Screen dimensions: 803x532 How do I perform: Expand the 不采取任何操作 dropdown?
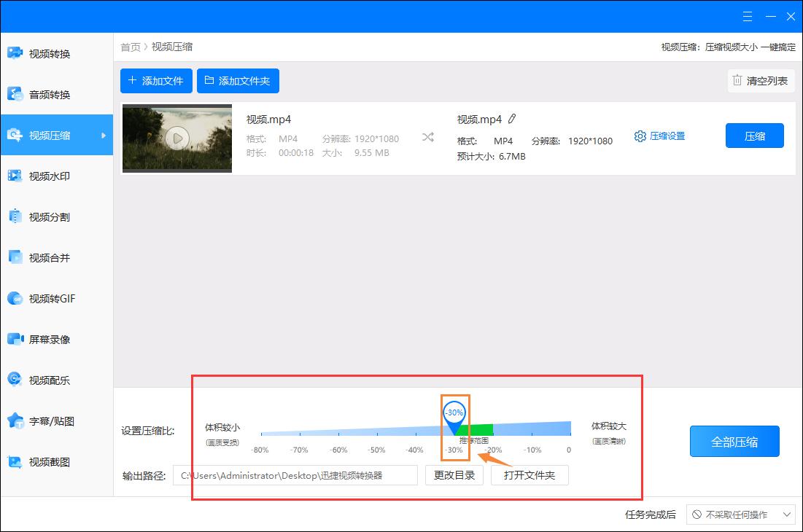tap(740, 515)
